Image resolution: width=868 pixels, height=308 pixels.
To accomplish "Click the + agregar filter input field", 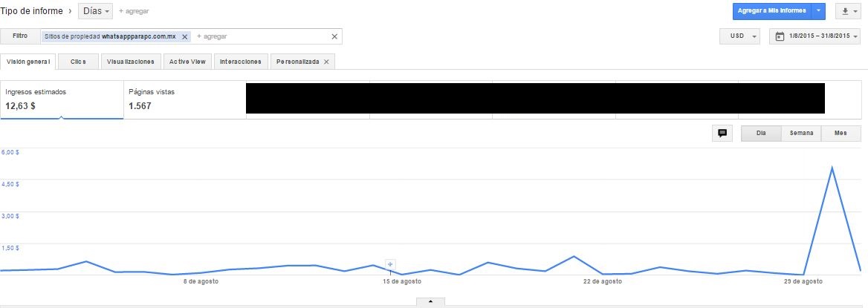I will click(x=260, y=36).
